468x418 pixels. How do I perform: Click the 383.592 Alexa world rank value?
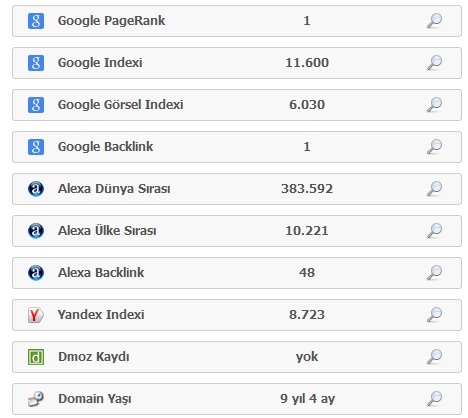[307, 189]
